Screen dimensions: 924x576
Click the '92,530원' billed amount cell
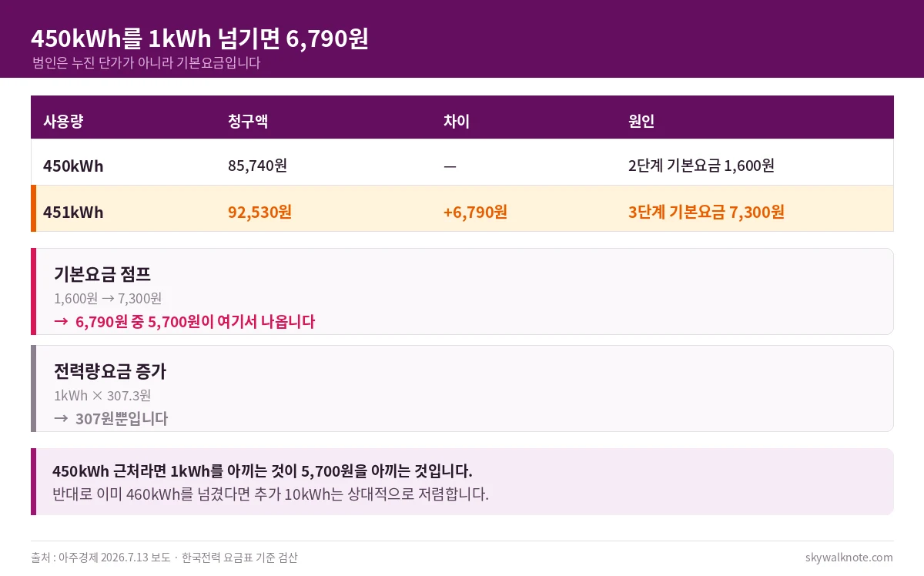(x=259, y=212)
